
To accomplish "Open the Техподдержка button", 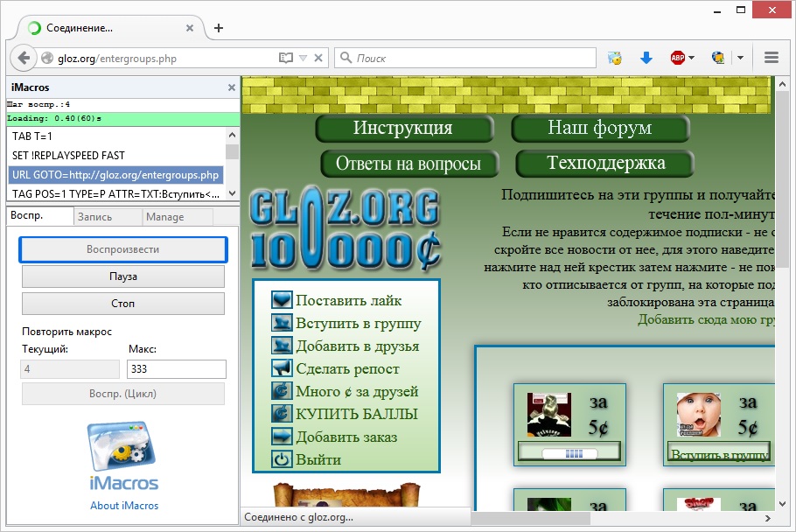I will (x=604, y=164).
